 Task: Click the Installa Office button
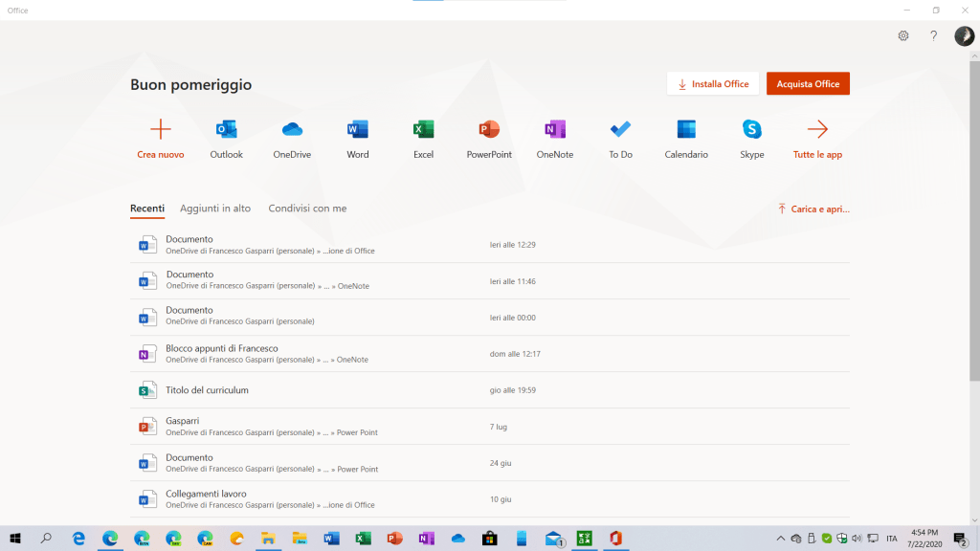(x=713, y=84)
